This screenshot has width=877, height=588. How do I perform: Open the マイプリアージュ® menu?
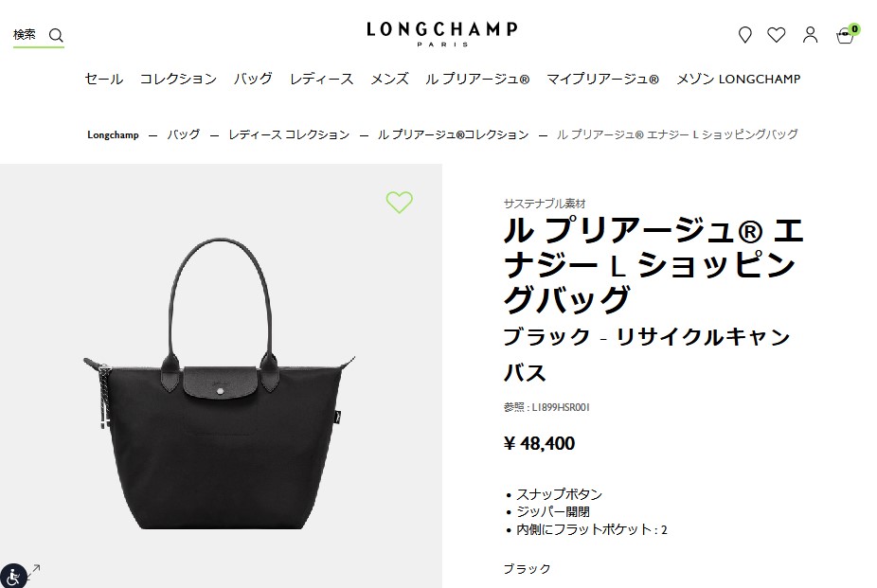[x=602, y=79]
